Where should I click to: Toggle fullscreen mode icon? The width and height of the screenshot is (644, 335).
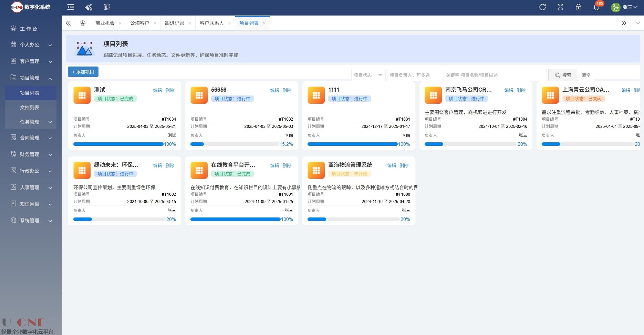[x=560, y=7]
